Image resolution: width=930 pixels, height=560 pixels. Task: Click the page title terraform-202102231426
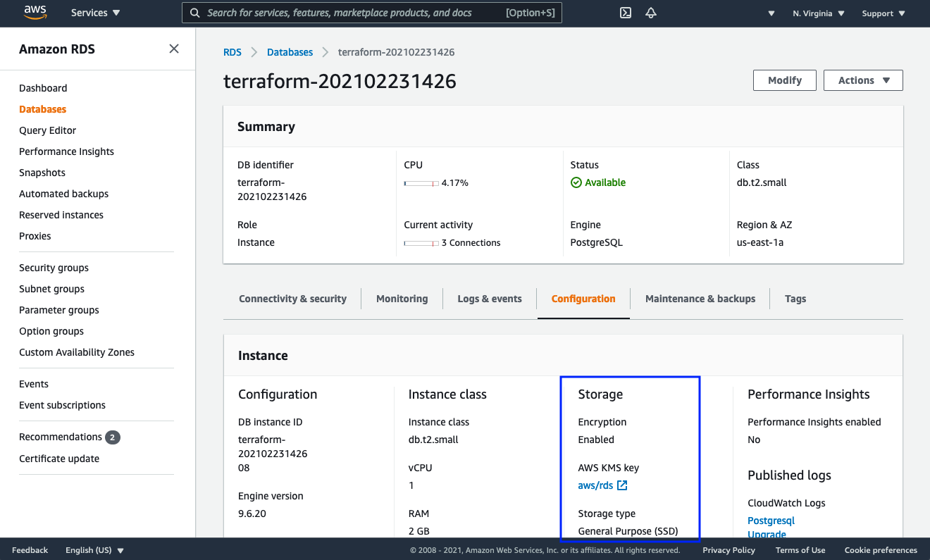[x=340, y=81]
